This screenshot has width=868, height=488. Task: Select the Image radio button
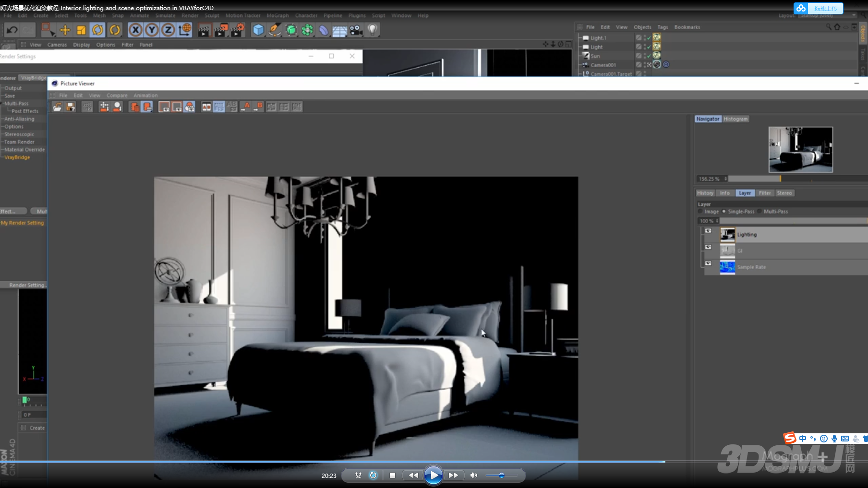pos(700,212)
